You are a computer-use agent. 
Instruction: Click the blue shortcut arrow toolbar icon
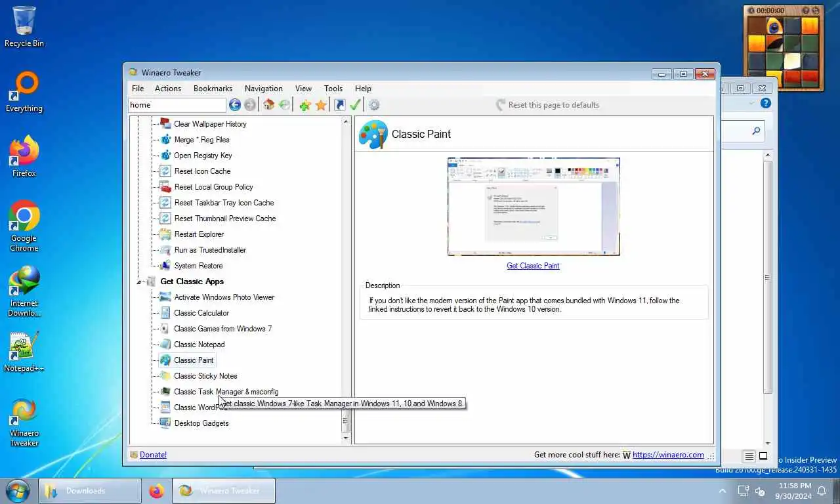339,105
